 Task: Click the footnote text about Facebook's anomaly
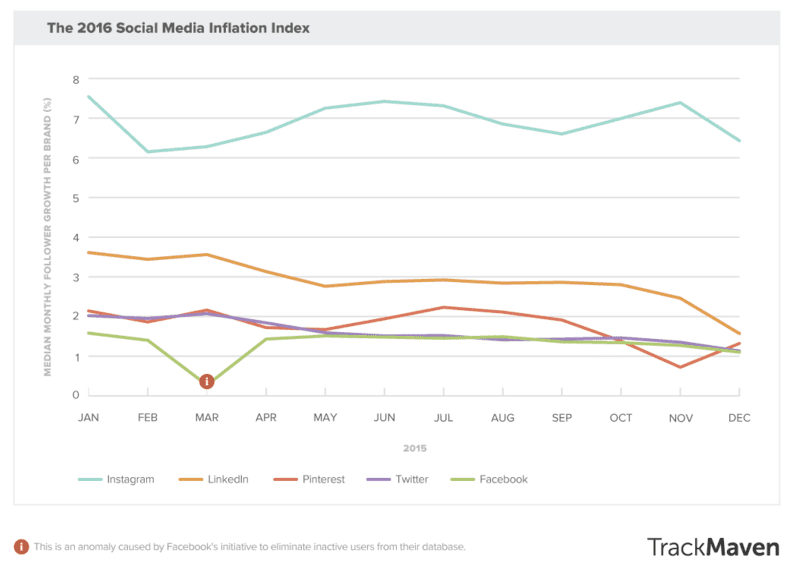tap(250, 547)
